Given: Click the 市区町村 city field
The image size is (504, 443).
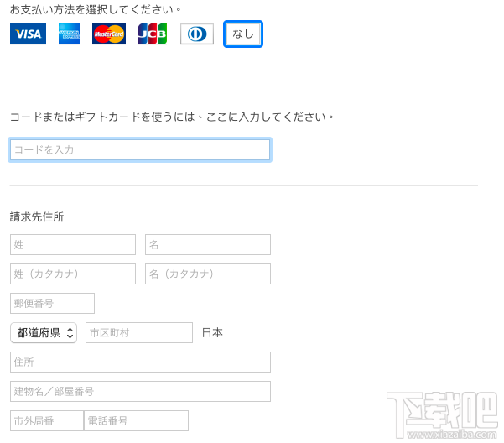Looking at the screenshot, I should (139, 333).
